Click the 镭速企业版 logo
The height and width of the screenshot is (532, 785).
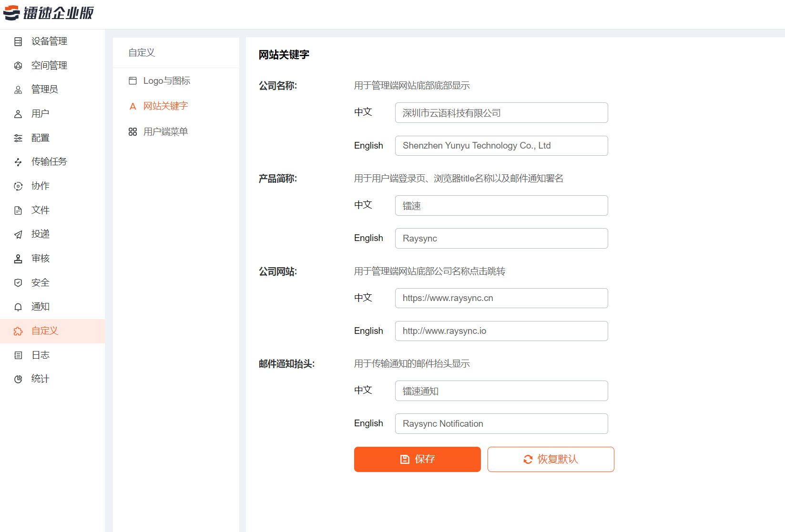[x=49, y=13]
